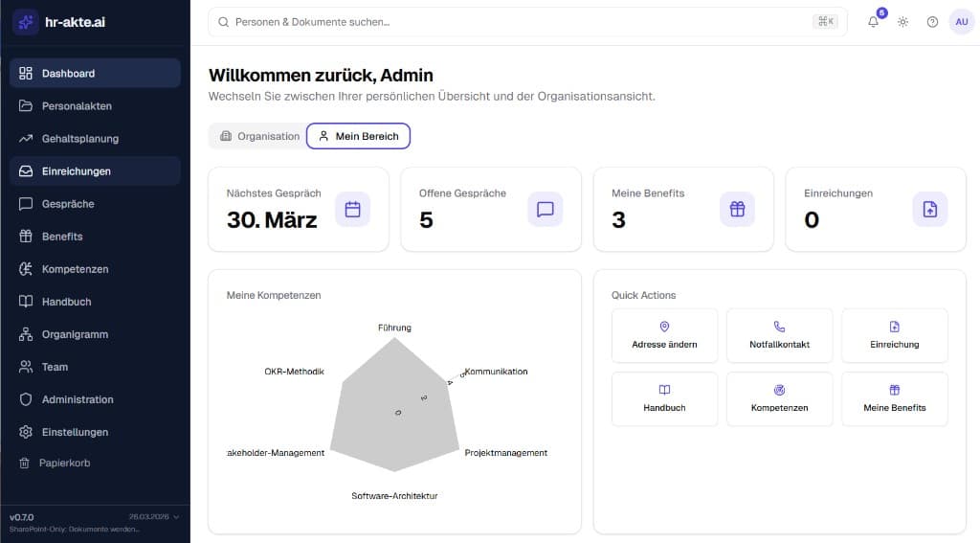Open the notifications bell icon
The image size is (980, 543).
(x=873, y=22)
